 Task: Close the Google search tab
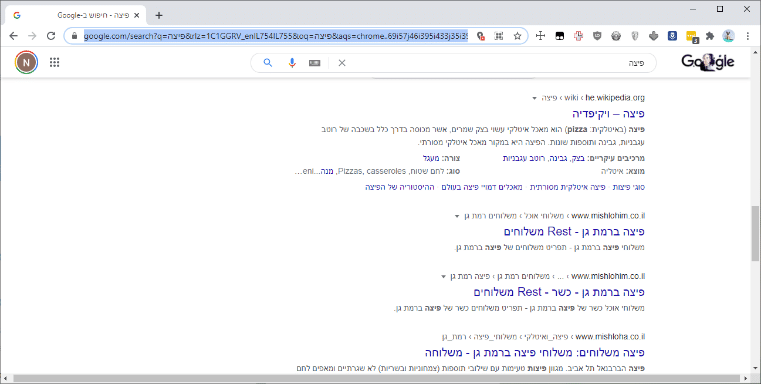point(136,16)
